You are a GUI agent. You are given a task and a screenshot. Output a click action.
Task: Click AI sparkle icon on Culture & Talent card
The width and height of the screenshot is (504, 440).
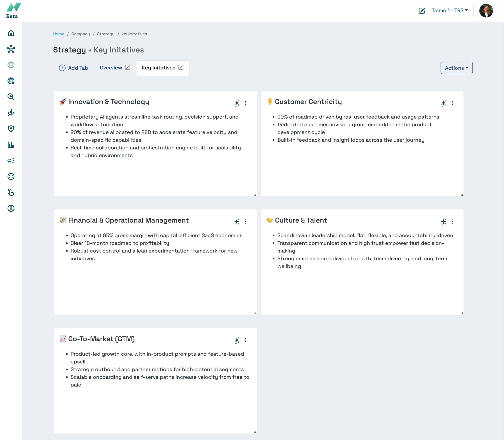pos(444,222)
